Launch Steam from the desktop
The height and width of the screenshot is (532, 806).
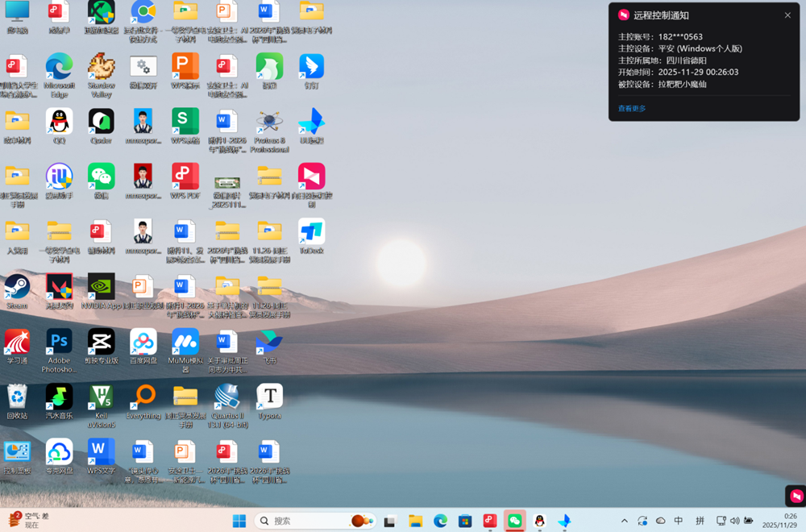click(x=17, y=288)
